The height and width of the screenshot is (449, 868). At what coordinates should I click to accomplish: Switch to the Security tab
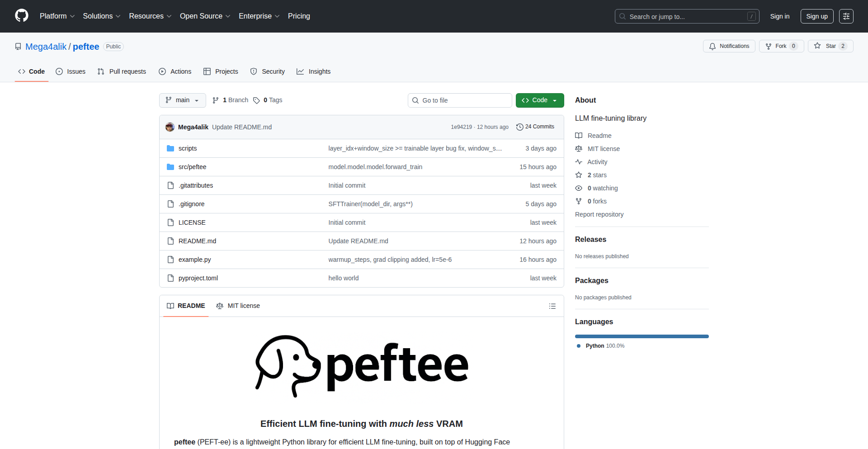[x=268, y=71]
